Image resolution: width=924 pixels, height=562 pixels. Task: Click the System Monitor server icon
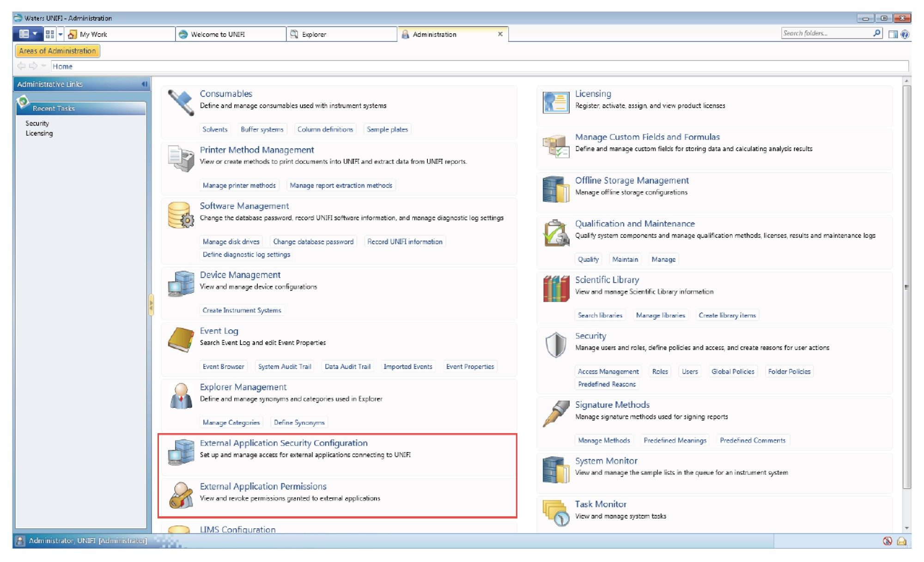(556, 470)
